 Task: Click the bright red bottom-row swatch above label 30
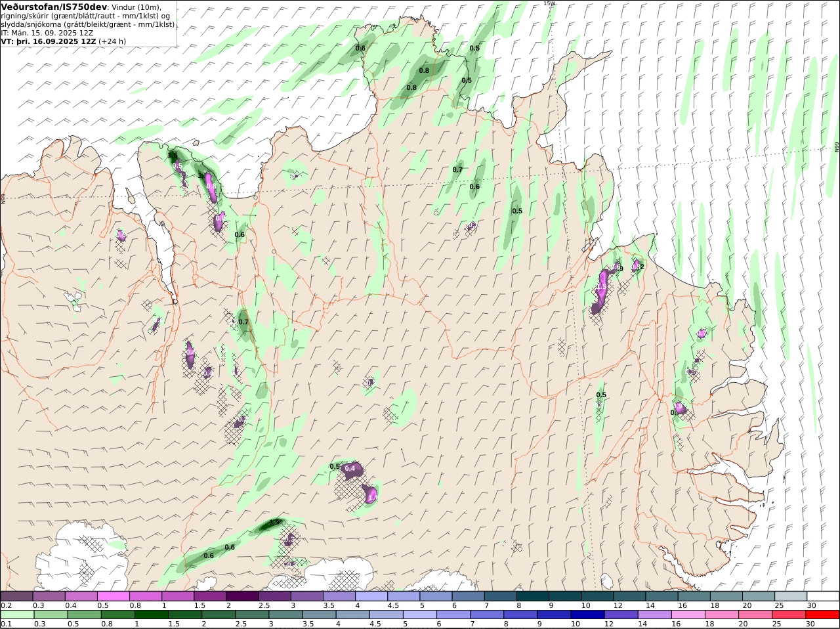point(824,615)
